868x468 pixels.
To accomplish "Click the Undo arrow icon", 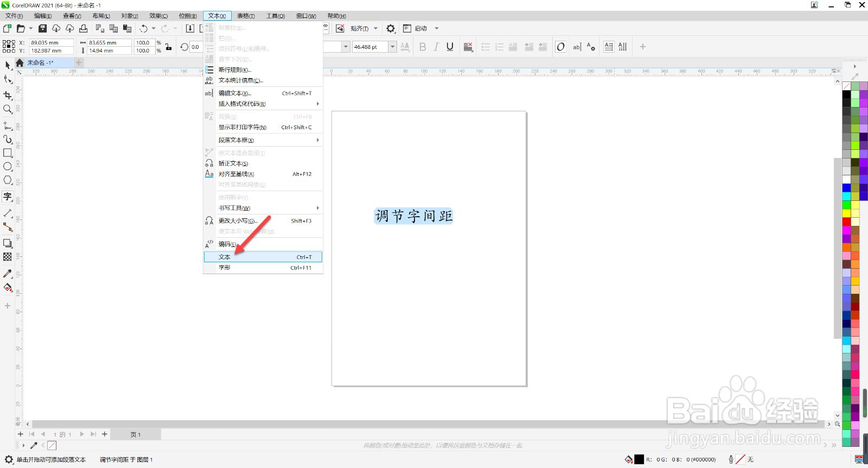I will [143, 28].
